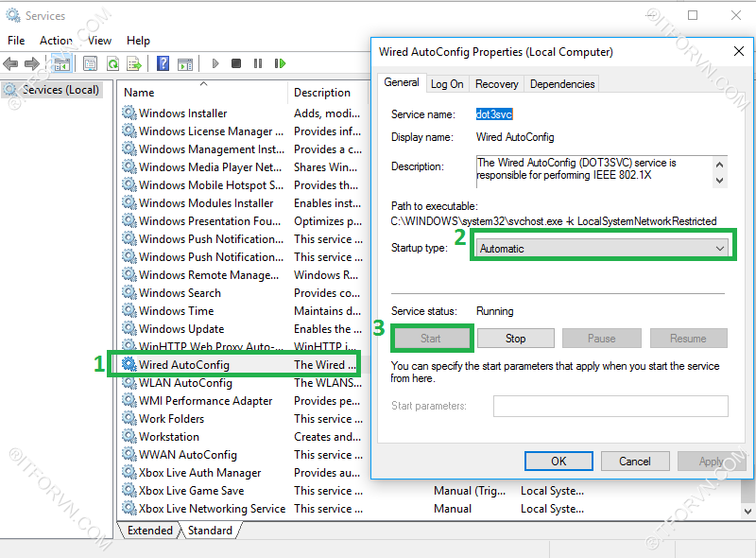Click the Back navigation arrow in toolbar
This screenshot has width=756, height=558.
click(11, 63)
